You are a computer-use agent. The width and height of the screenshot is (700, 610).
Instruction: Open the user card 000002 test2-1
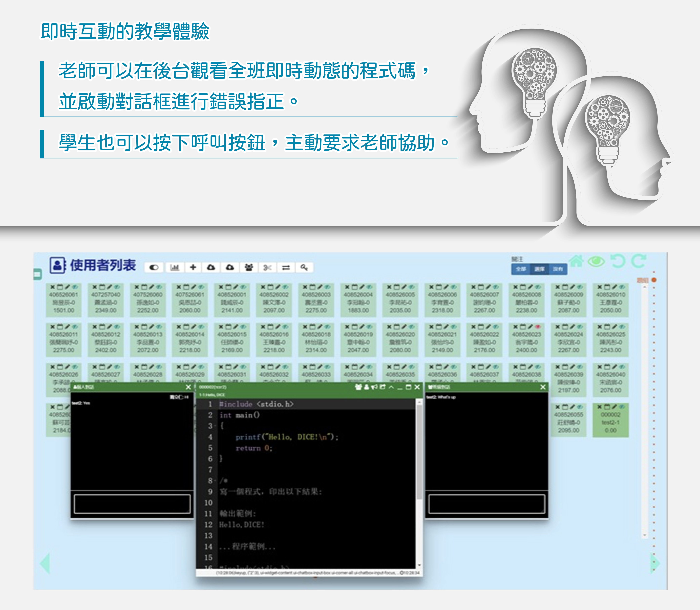(x=610, y=423)
